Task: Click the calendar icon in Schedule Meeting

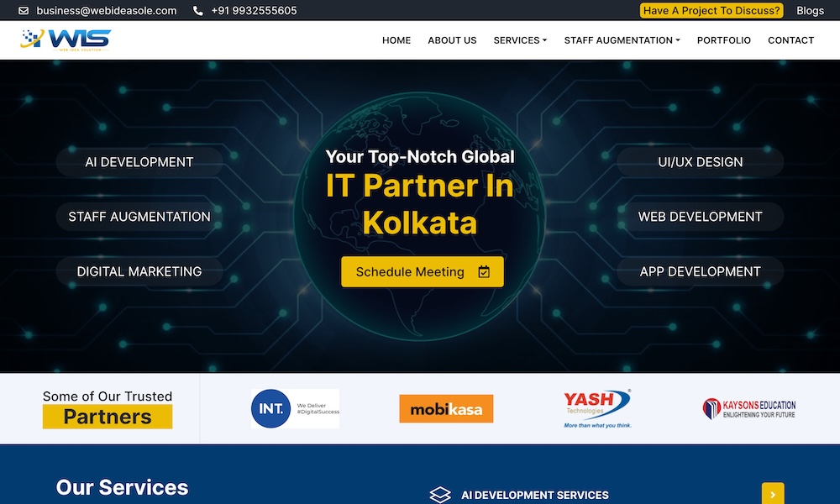Action: tap(484, 271)
